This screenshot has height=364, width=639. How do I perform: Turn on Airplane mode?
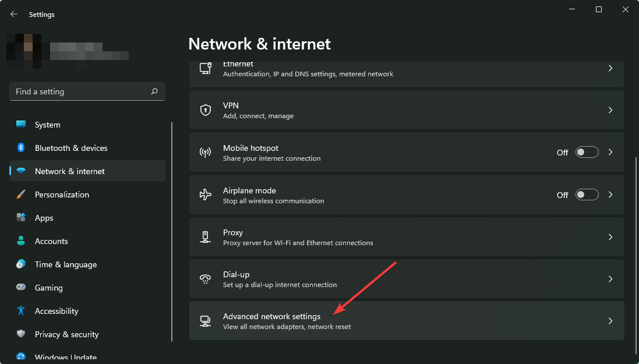[x=587, y=195]
